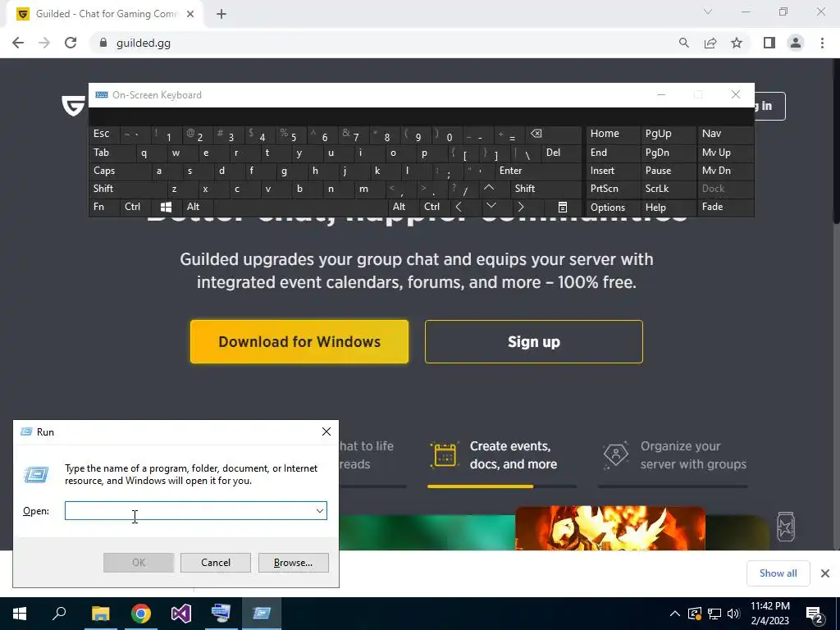Open the notifications action center
Screen dimensions: 840x630
pyautogui.click(x=815, y=614)
